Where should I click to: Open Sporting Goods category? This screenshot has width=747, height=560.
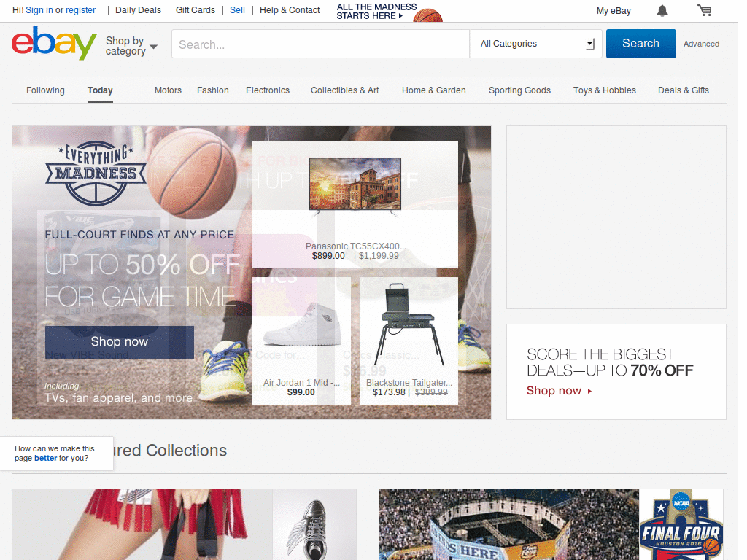(x=519, y=90)
